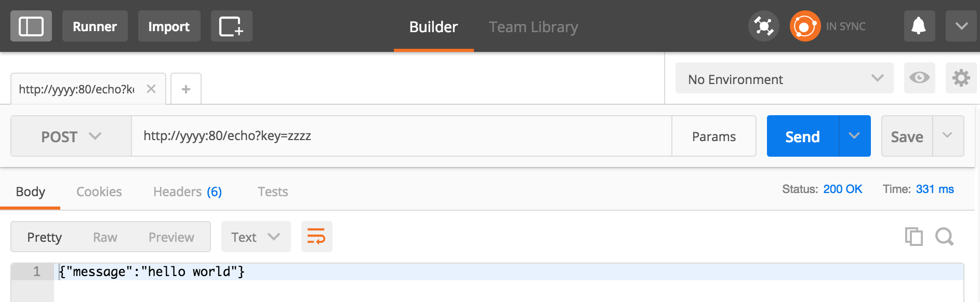
Task: Open the POST method dropdown
Action: coord(71,136)
